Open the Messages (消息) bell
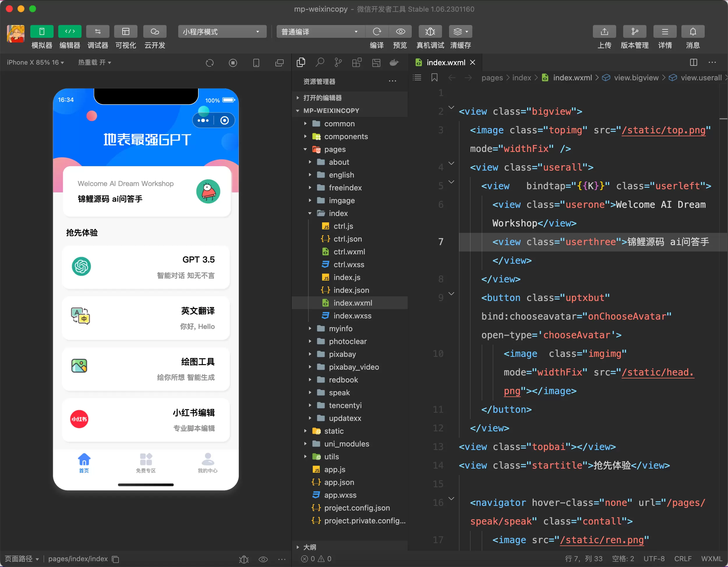 pyautogui.click(x=693, y=32)
